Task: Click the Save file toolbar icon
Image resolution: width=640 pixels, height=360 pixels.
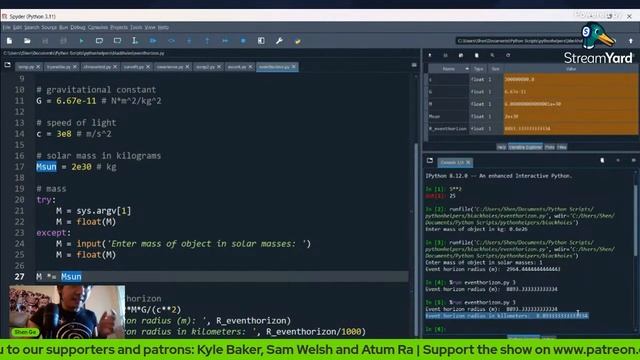Action: (45, 41)
